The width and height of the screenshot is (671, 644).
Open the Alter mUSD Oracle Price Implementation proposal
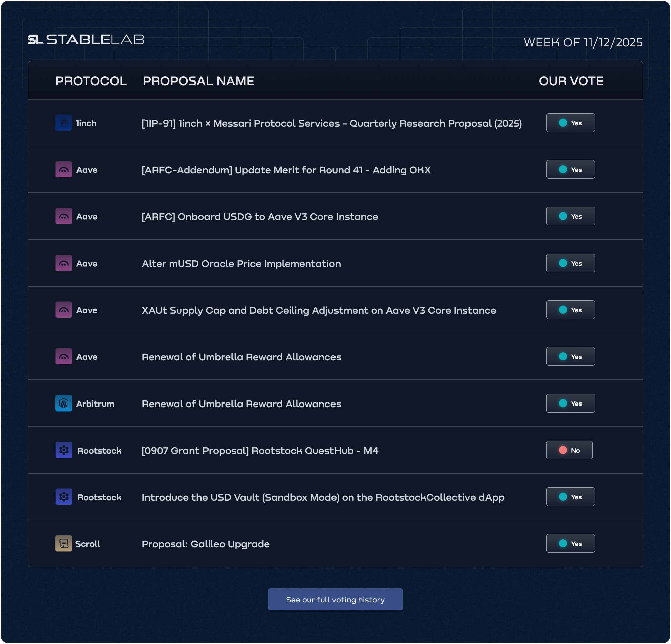[x=241, y=264]
